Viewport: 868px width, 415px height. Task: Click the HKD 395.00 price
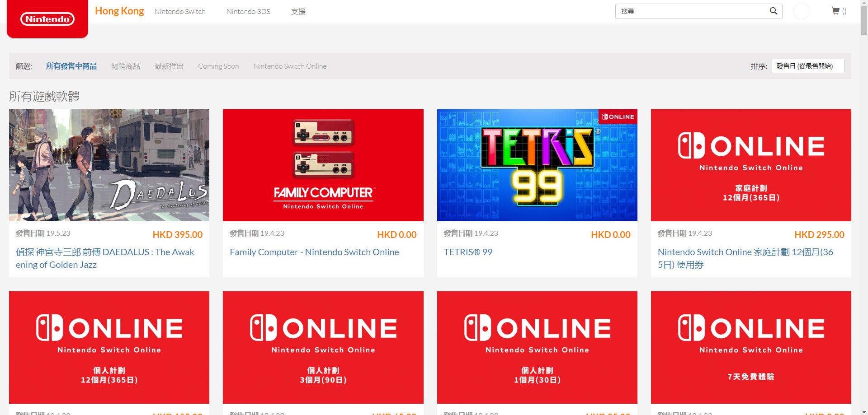coord(178,235)
